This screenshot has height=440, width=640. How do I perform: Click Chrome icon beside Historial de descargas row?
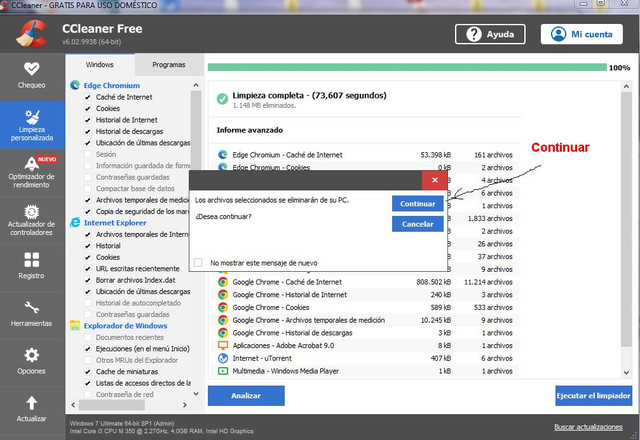tap(222, 332)
